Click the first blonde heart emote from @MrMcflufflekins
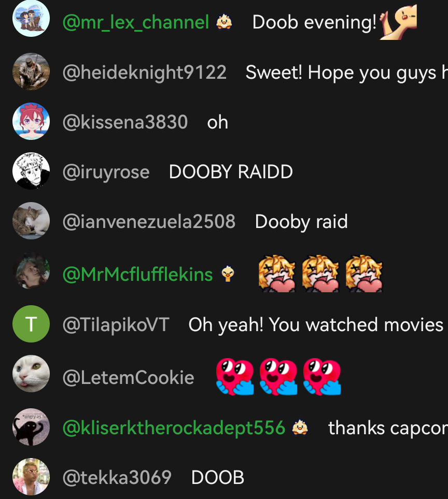 pyautogui.click(x=277, y=274)
